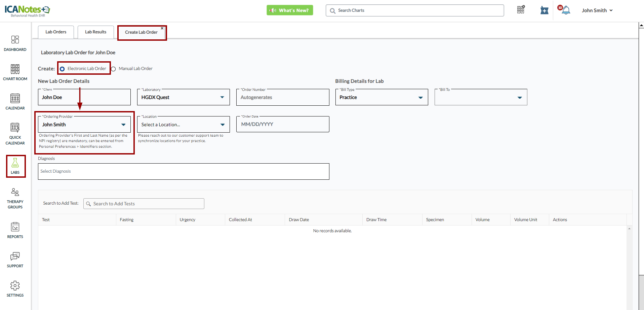Select Electronic Lab Order radio button
This screenshot has height=310, width=644.
tap(63, 69)
